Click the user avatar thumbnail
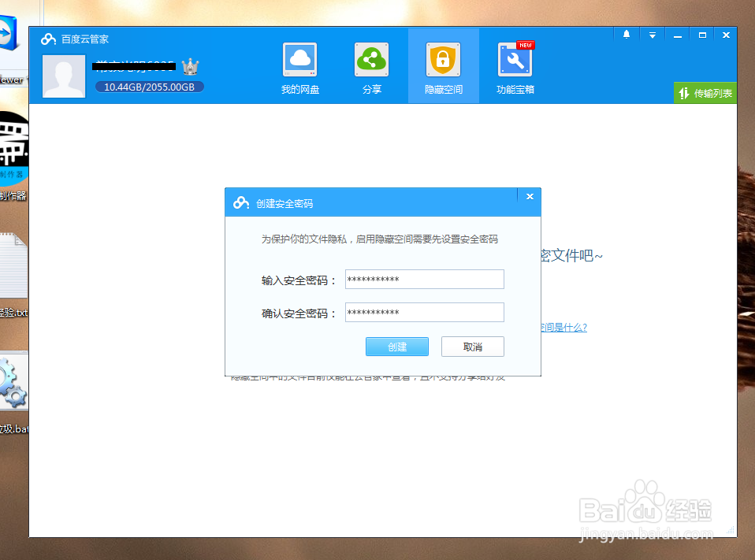Viewport: 755px width, 560px height. pyautogui.click(x=63, y=76)
